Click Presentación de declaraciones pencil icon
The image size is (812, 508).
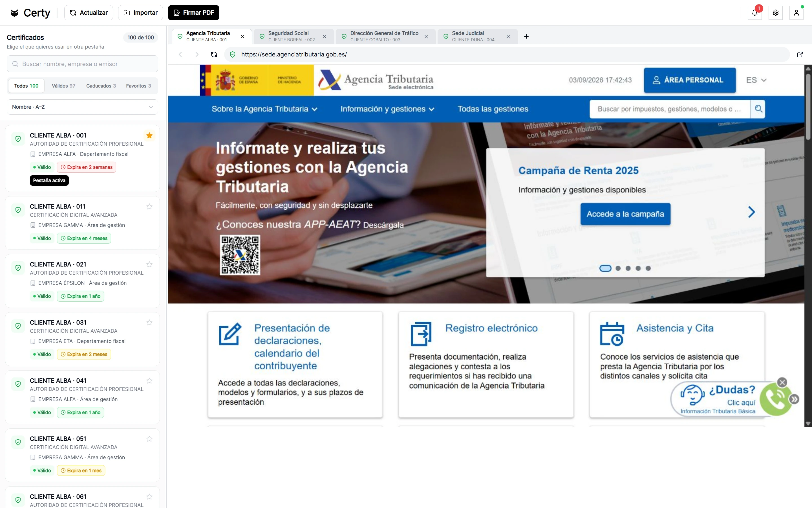(230, 334)
